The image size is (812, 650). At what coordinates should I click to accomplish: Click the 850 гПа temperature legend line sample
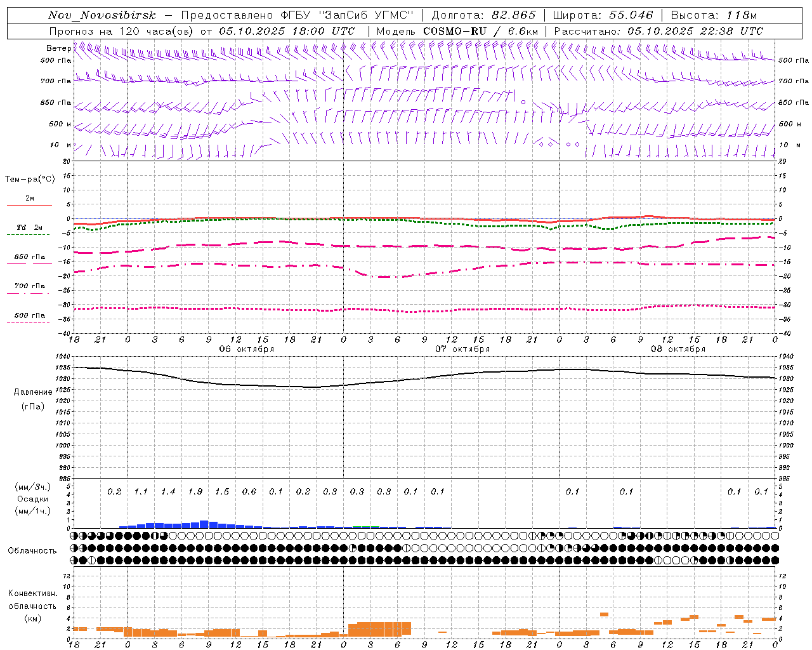click(x=29, y=264)
